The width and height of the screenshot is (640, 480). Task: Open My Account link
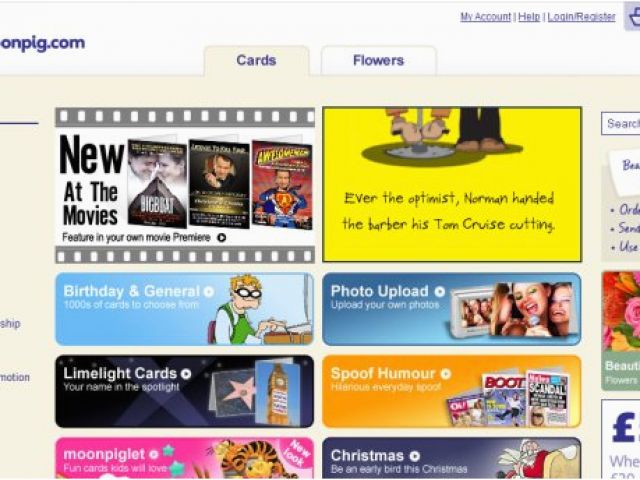pyautogui.click(x=485, y=17)
